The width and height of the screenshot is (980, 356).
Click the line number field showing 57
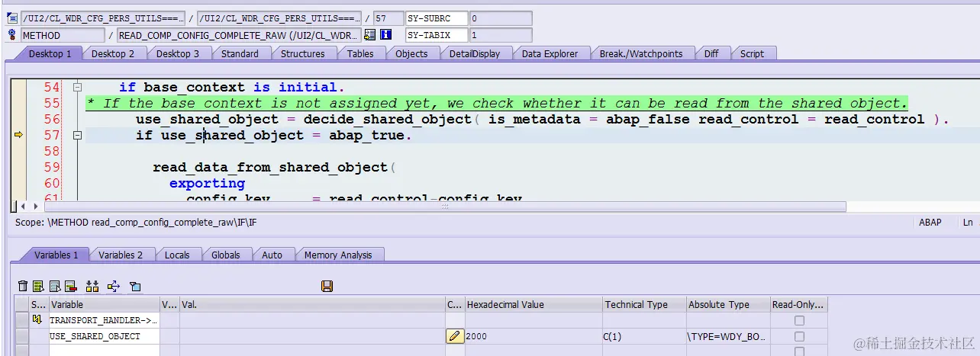click(x=388, y=18)
